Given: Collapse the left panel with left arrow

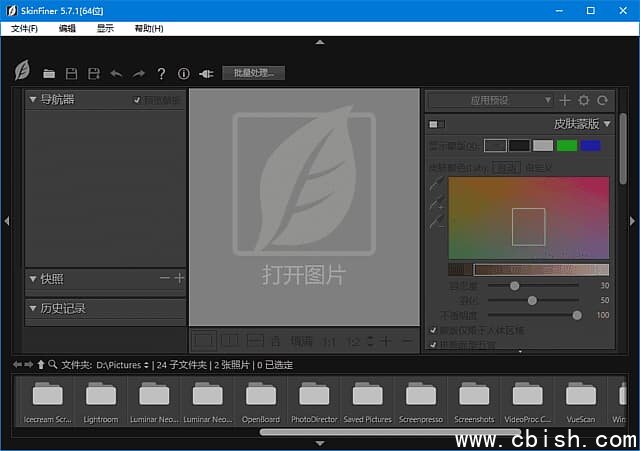Looking at the screenshot, I should click(7, 221).
